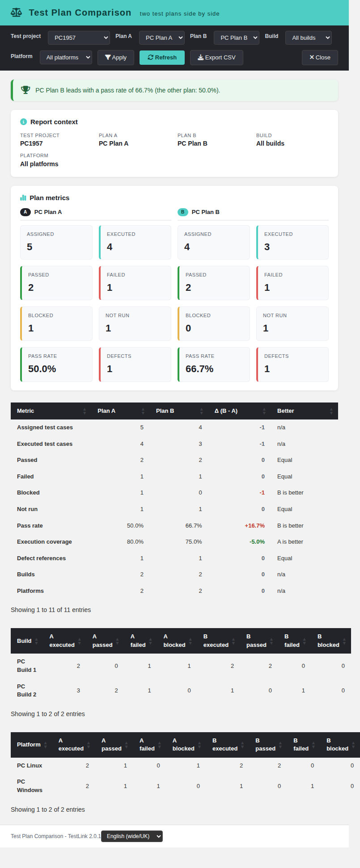360x868 pixels.
Task: Sort metrics table by Metric column
Action: pyautogui.click(x=51, y=411)
